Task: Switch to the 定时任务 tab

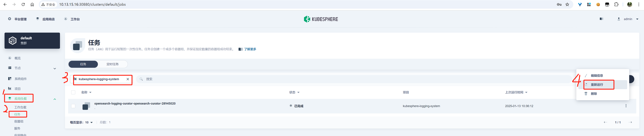Action: [113, 64]
